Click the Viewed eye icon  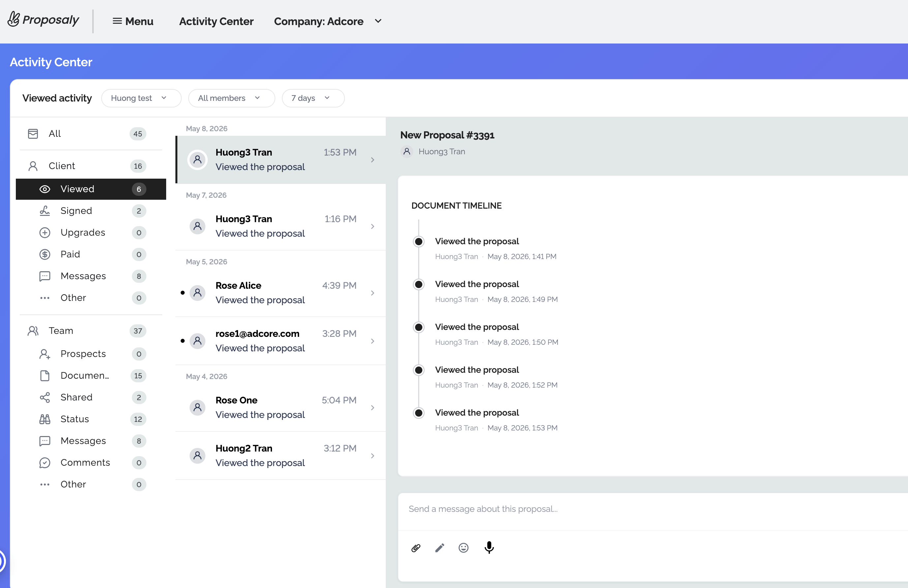45,189
